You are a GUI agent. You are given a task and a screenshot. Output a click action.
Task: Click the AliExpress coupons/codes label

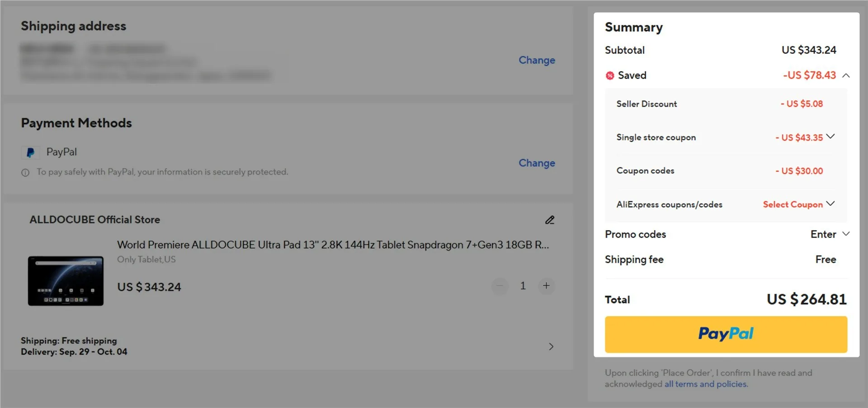pyautogui.click(x=669, y=205)
